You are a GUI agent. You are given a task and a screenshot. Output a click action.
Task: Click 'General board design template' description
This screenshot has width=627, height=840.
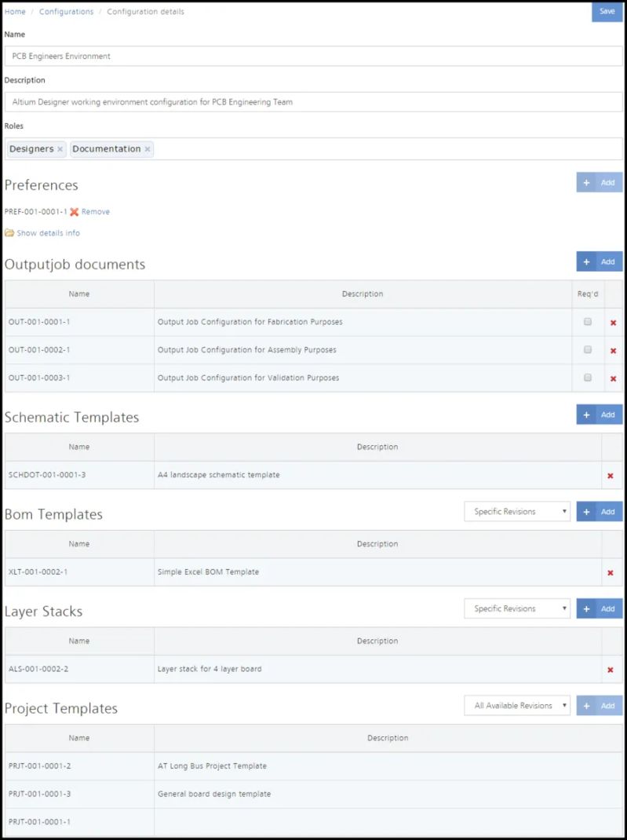(x=214, y=794)
